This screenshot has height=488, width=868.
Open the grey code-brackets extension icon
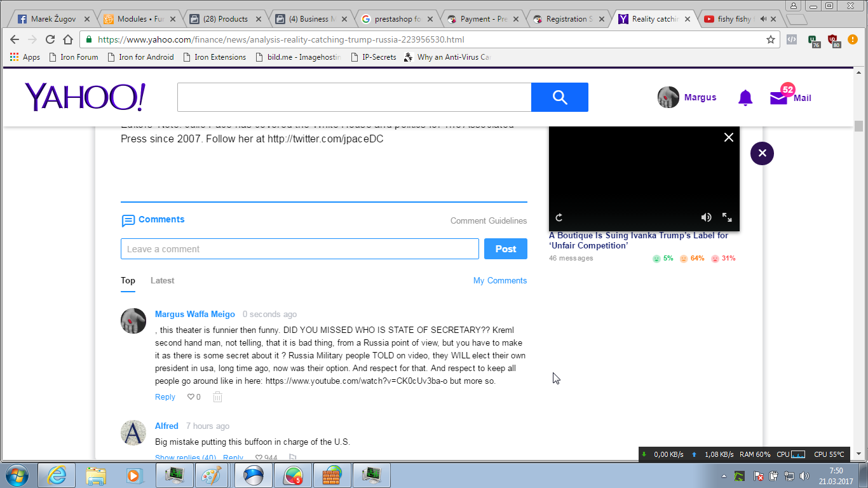[x=792, y=39]
